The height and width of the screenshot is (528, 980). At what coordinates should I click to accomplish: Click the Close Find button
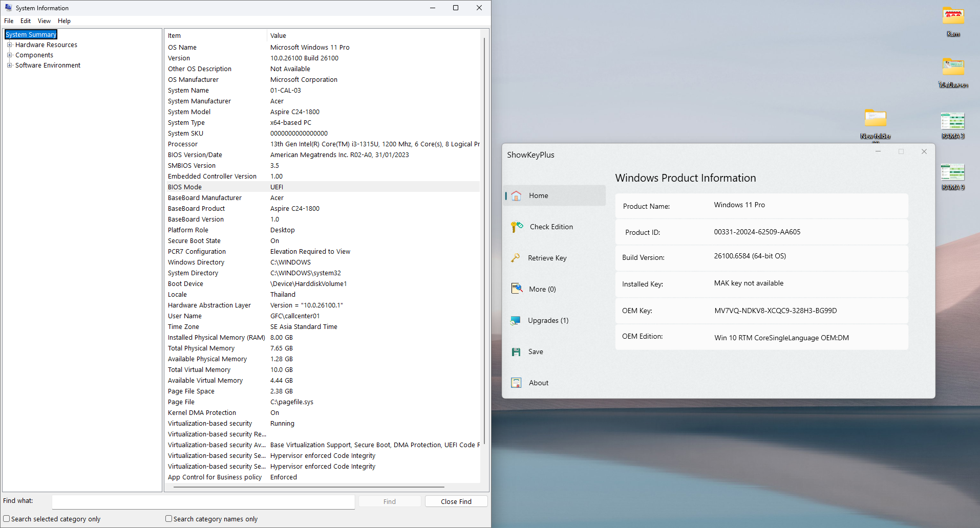pyautogui.click(x=456, y=501)
